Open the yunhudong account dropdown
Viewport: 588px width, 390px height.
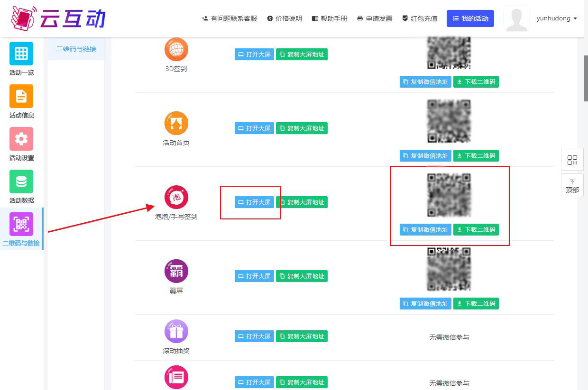click(557, 18)
